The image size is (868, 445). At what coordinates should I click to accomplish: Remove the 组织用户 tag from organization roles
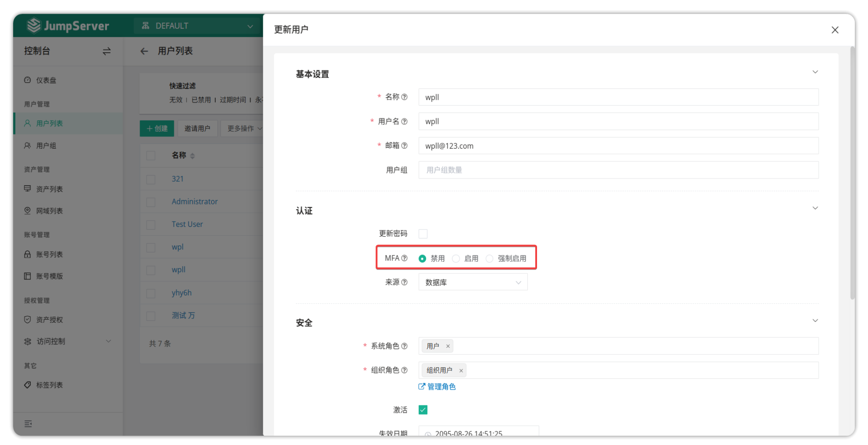461,371
